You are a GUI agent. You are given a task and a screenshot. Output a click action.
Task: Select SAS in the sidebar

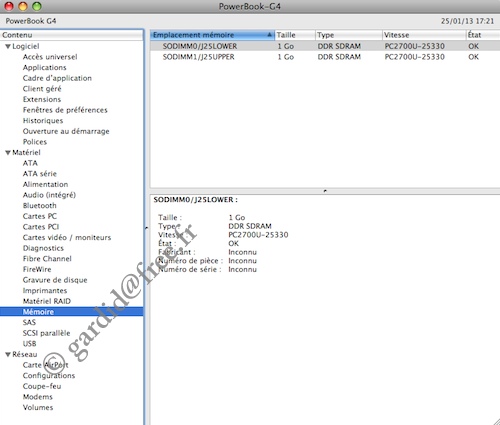(29, 322)
